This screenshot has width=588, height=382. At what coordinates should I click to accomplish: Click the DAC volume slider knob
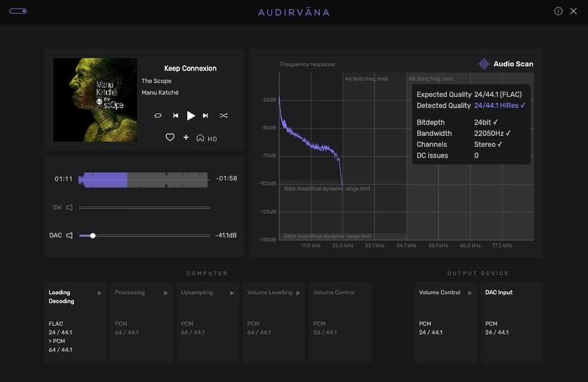93,236
